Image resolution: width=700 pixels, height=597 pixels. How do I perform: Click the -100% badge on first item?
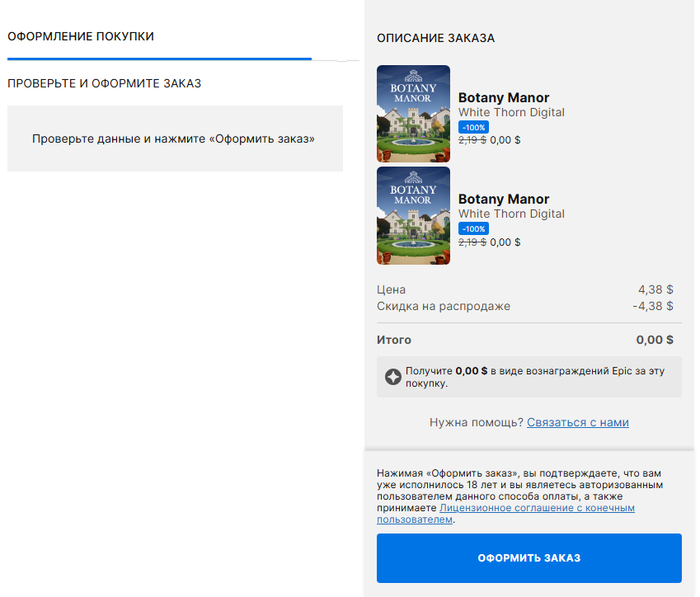click(474, 127)
